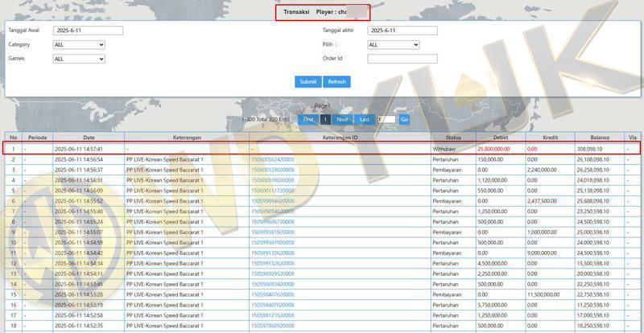Click the kredit value 2,240,000.00
644x333 pixels.
[x=542, y=170]
